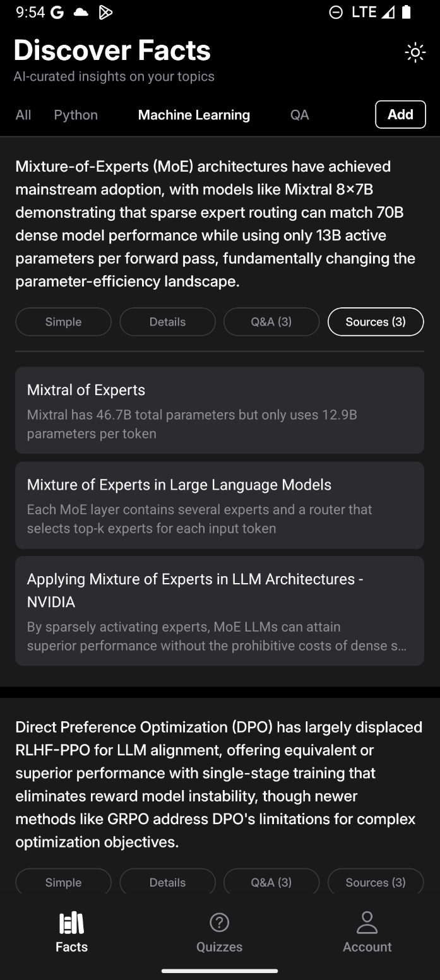Select the QA topic tab

pos(299,115)
